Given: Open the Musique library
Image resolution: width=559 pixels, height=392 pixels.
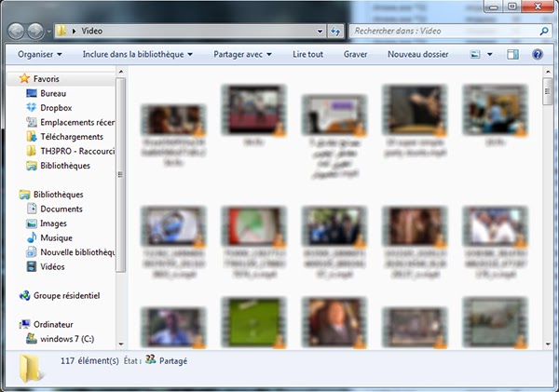Looking at the screenshot, I should pos(56,237).
